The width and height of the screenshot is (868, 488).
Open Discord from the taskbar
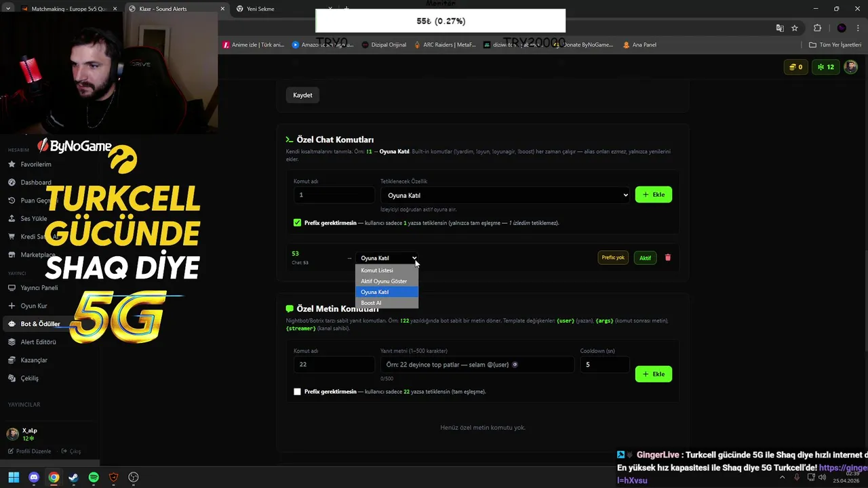coord(34,477)
